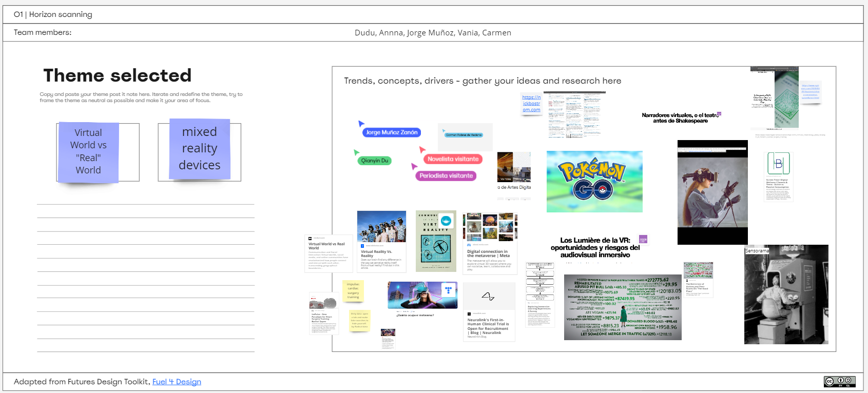Click the 'Los Lumière de la VR' heading

[x=595, y=247]
